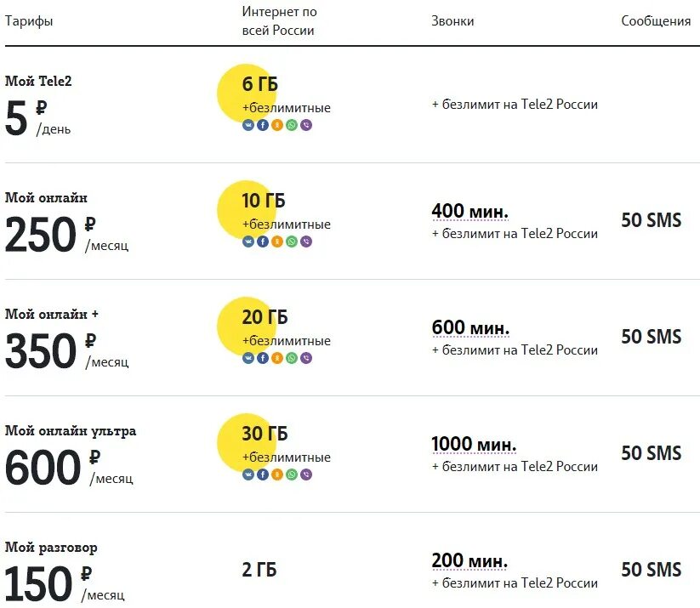The height and width of the screenshot is (608, 700).
Task: Click the Facebook icon in Мой онлайн + row
Action: pyautogui.click(x=263, y=358)
